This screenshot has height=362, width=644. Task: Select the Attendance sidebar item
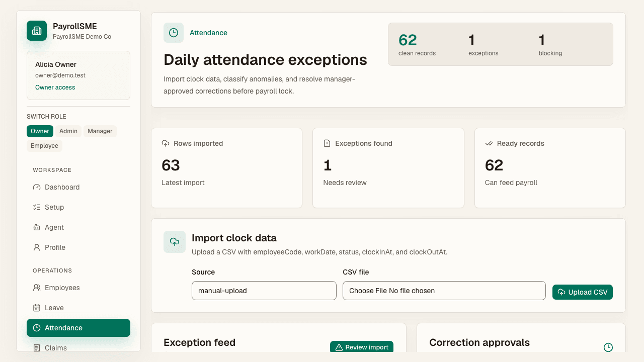click(78, 328)
